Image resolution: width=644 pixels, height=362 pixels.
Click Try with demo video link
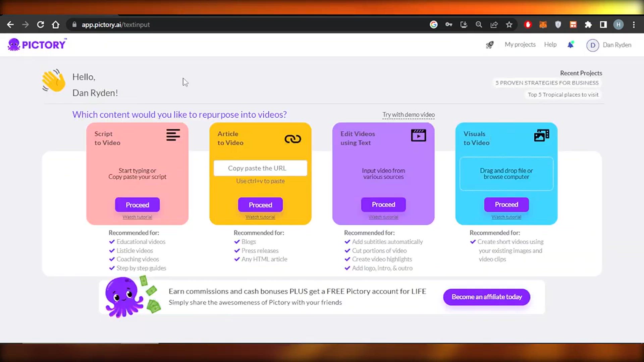409,115
